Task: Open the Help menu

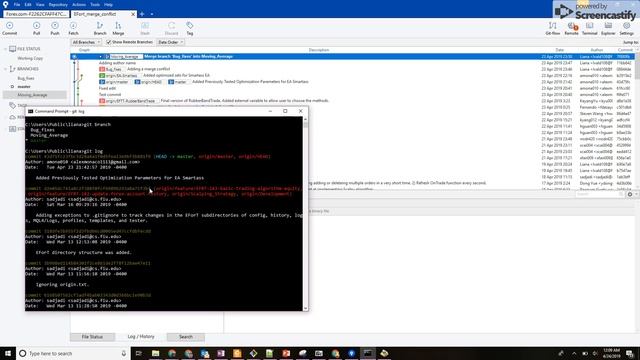Action: tap(108, 4)
